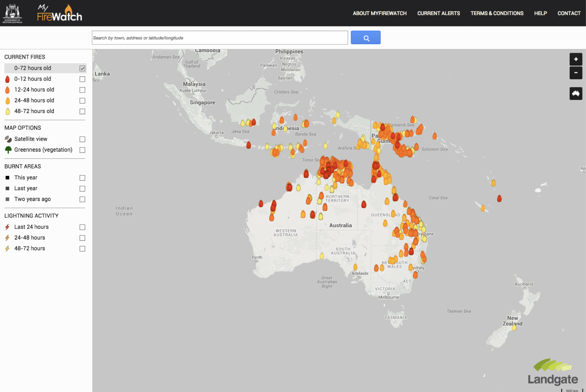Click the magnifying glass search button

pos(365,38)
